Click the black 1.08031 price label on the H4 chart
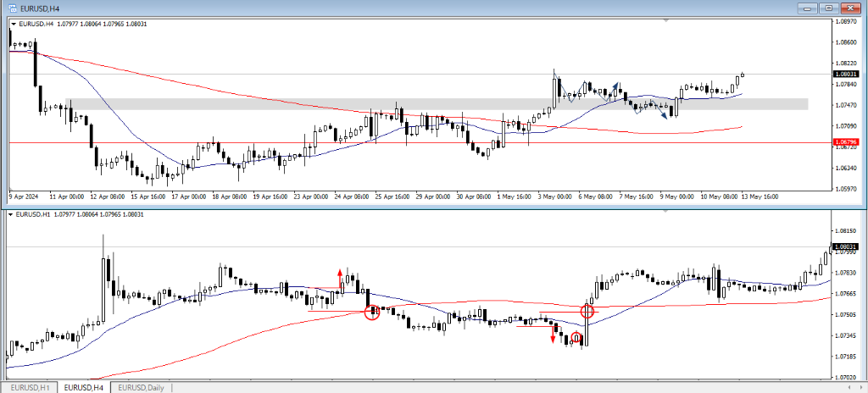868x393 pixels. 846,75
